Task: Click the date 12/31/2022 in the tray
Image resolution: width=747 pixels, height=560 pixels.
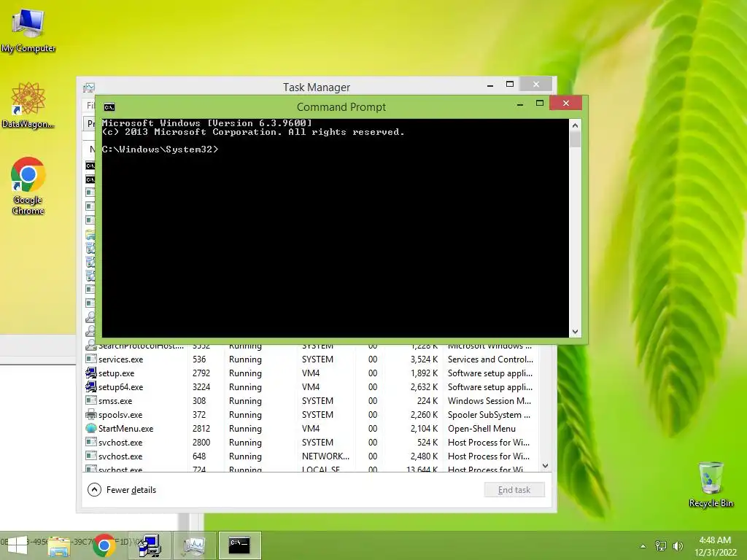Action: click(715, 553)
